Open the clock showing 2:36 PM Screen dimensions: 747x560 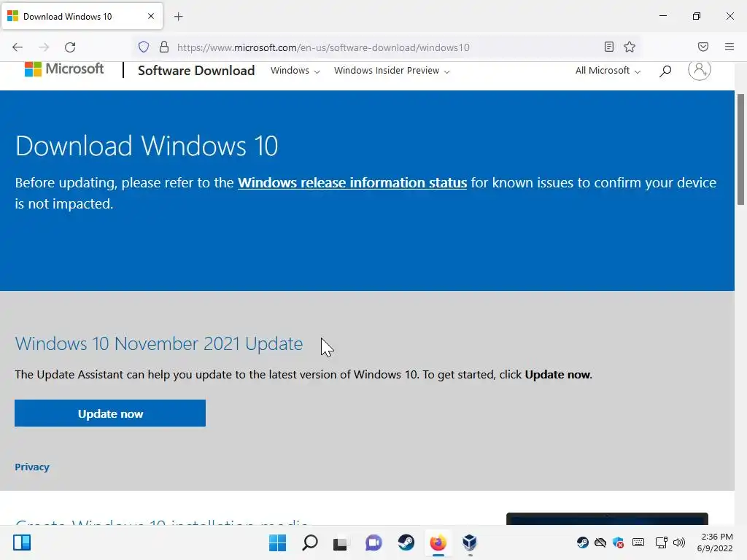pyautogui.click(x=715, y=542)
